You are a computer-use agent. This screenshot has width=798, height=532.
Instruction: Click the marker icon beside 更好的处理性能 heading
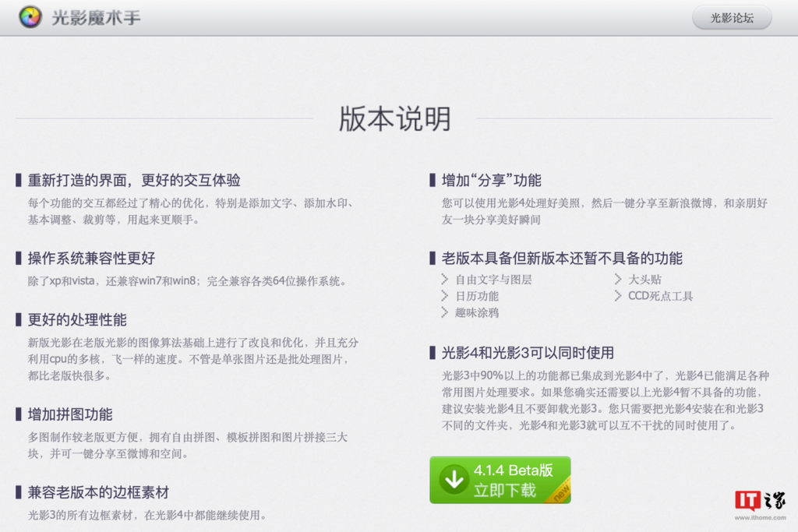[x=18, y=319]
